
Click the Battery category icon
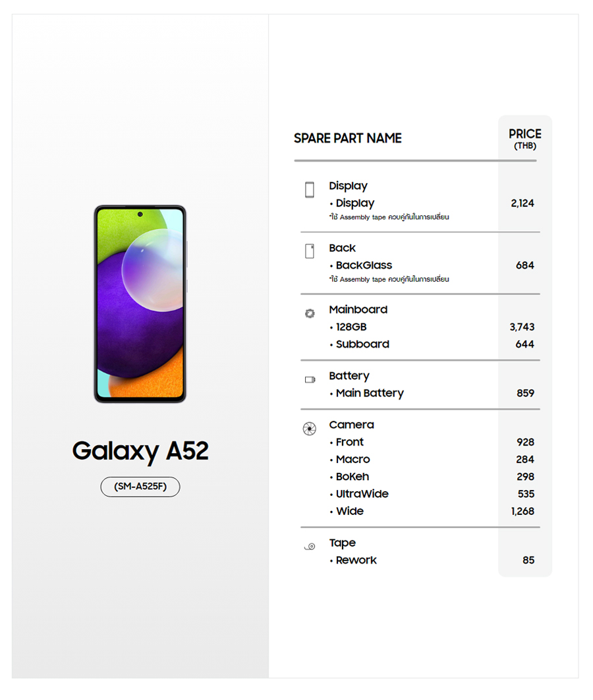tap(310, 379)
